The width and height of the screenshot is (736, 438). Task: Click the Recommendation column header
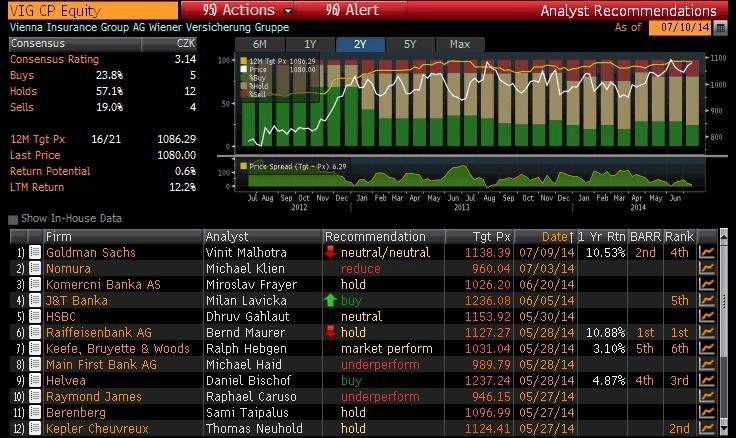[x=383, y=236]
